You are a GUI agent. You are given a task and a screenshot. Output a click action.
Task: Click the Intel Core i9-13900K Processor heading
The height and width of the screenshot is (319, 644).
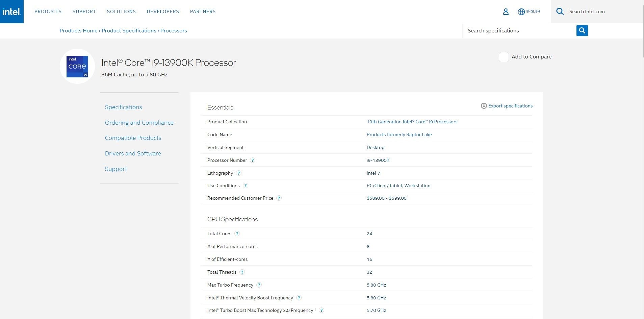[169, 63]
